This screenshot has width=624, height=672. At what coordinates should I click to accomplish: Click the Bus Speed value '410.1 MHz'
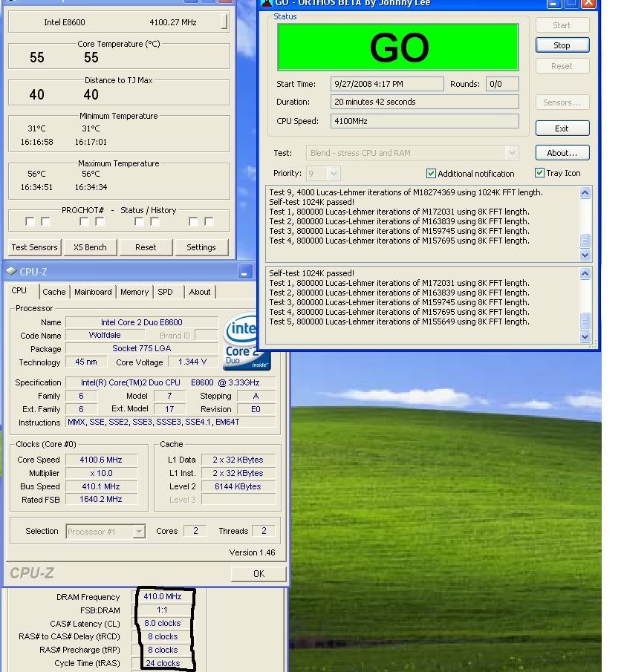(101, 486)
